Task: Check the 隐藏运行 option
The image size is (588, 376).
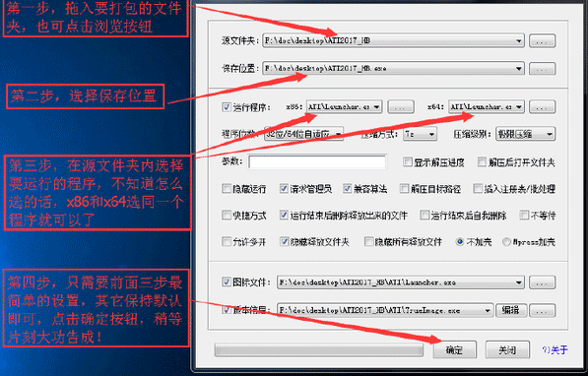Action: tap(227, 189)
